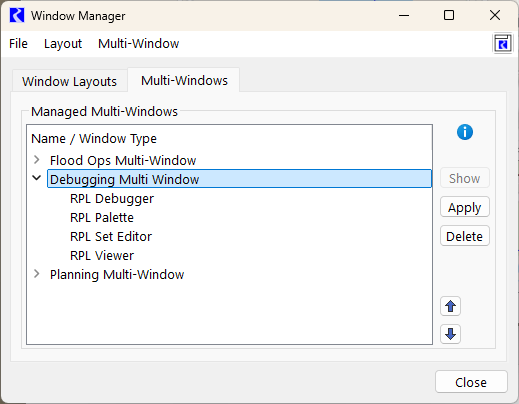The width and height of the screenshot is (519, 404).
Task: Click the Close button at bottom
Action: click(471, 382)
